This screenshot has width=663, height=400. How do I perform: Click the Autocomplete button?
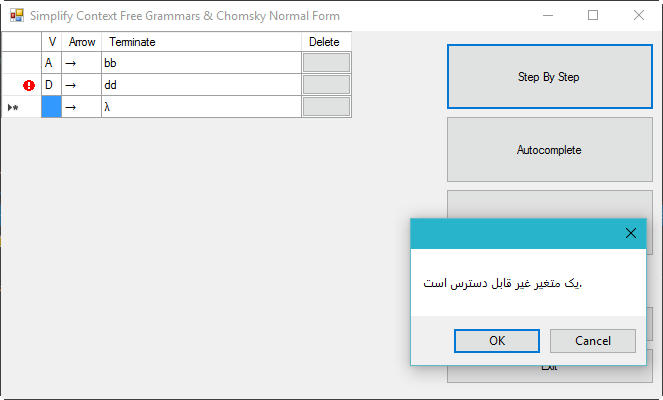[x=550, y=150]
